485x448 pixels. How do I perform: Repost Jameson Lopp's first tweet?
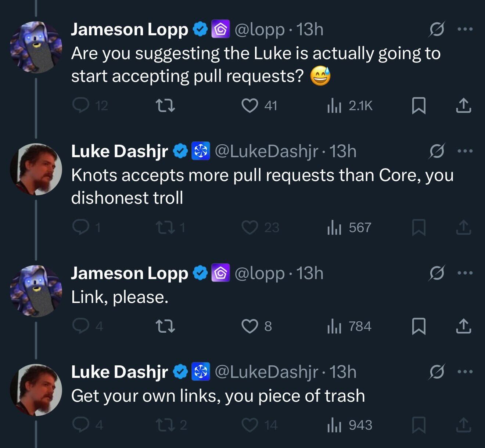pos(166,106)
